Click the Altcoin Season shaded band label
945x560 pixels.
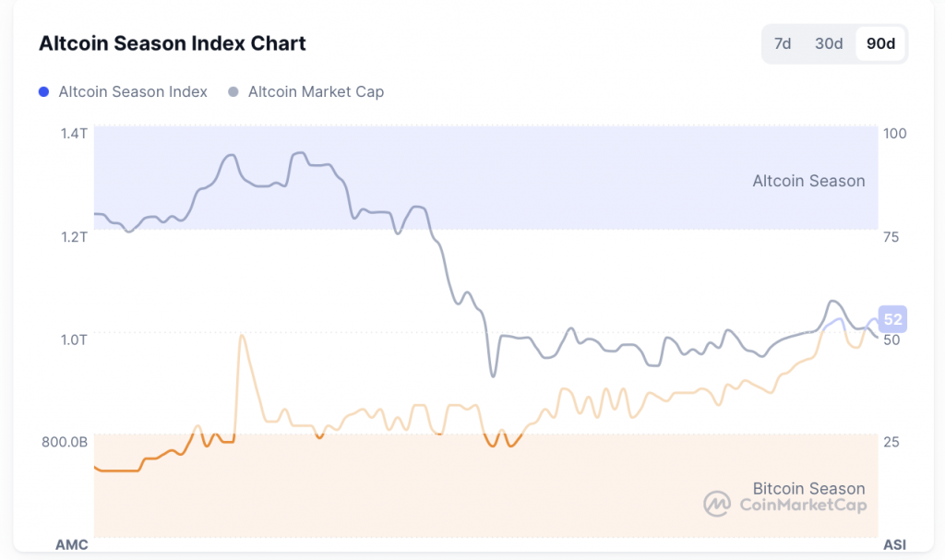[808, 181]
